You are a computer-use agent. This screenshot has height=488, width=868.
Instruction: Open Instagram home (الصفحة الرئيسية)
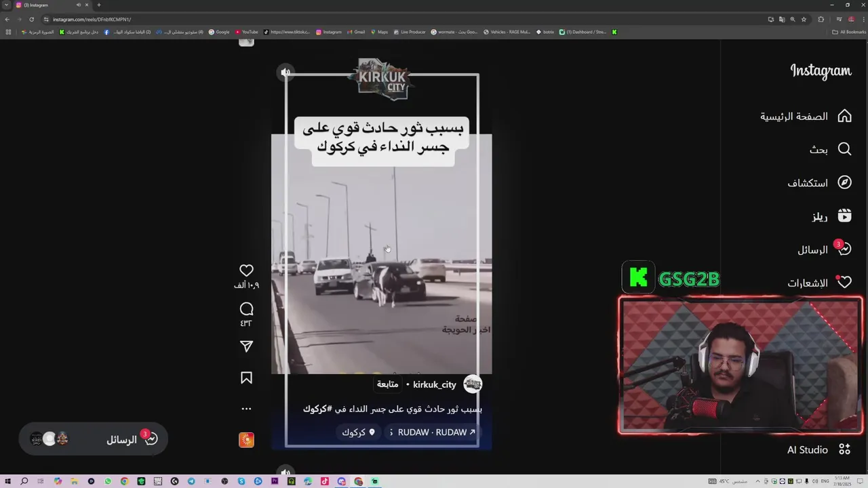(806, 117)
